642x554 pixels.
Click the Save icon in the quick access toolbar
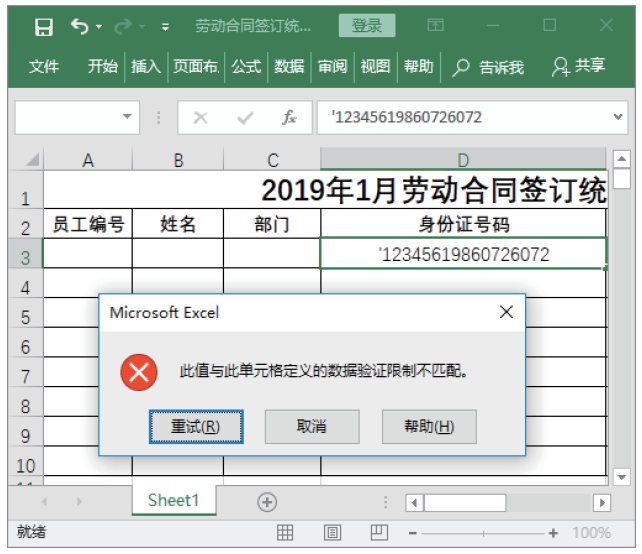pyautogui.click(x=44, y=27)
